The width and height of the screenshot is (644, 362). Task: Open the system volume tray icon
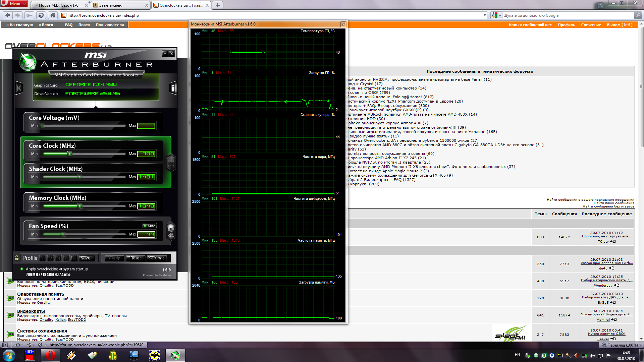point(592,355)
